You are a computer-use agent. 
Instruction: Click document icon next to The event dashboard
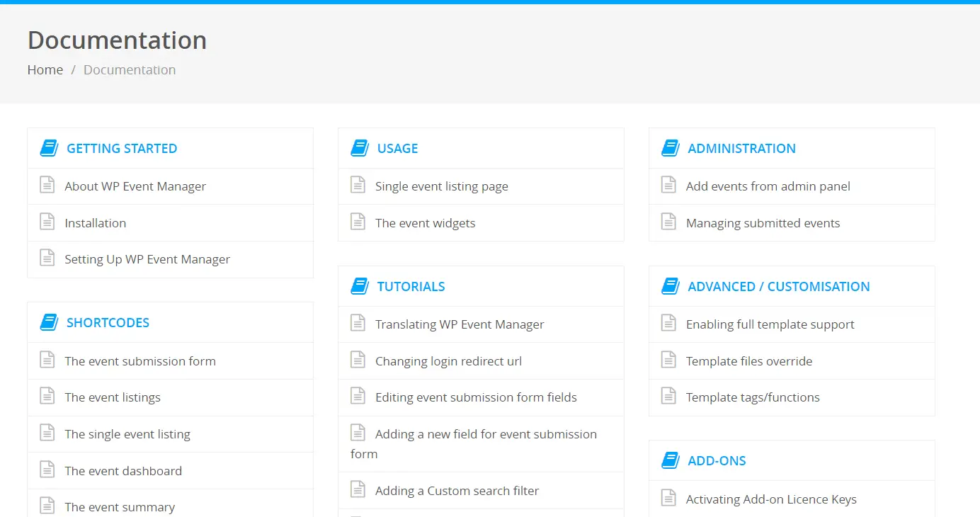coord(47,470)
